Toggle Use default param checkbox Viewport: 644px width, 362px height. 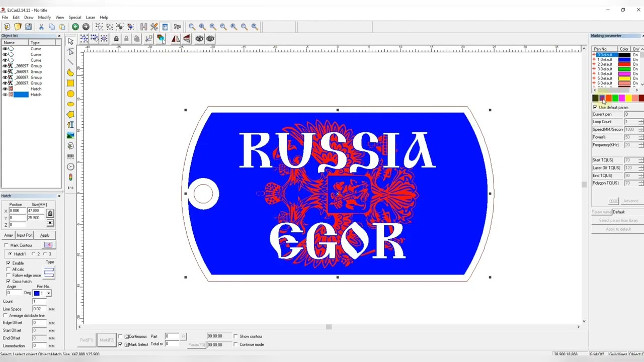click(595, 108)
